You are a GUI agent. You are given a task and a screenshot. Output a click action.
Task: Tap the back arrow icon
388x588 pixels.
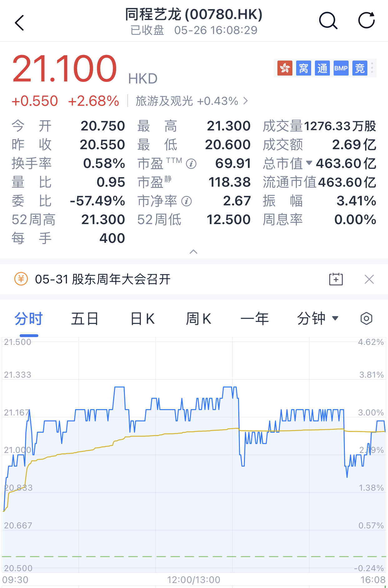(x=19, y=23)
